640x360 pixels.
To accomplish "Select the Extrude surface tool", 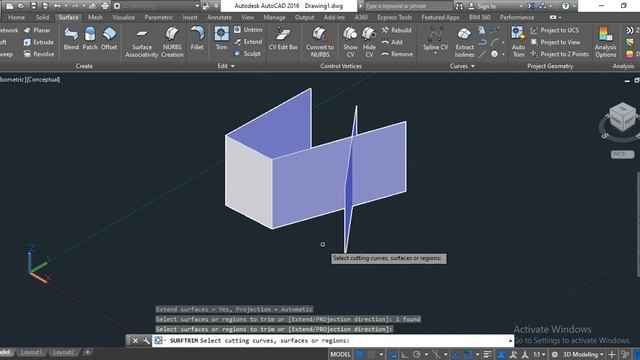I will [39, 42].
